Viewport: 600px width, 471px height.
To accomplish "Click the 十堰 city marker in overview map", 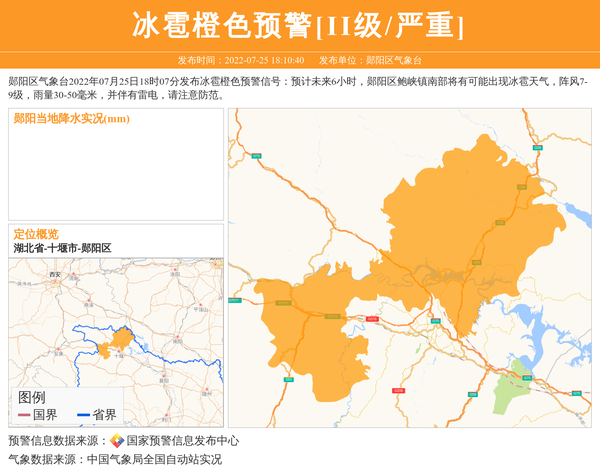I will pyautogui.click(x=120, y=353).
